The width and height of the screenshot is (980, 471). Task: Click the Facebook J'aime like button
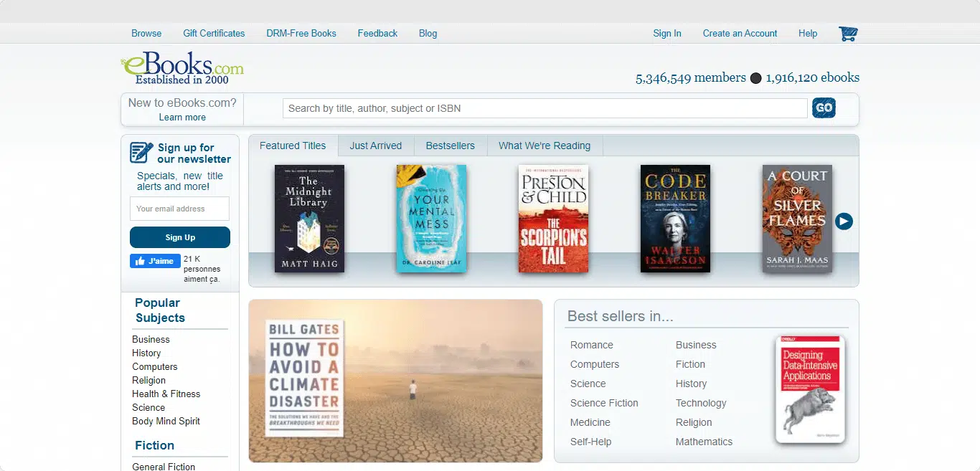[155, 261]
